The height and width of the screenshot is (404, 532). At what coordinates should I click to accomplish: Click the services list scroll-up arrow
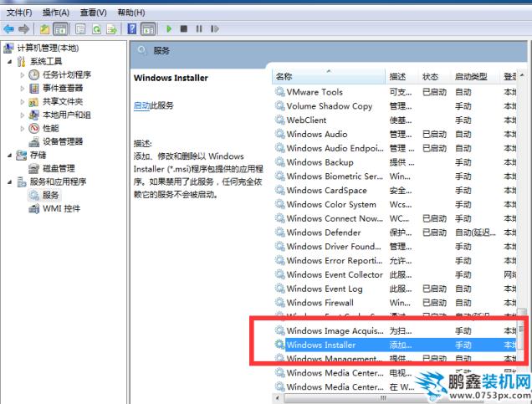522,75
